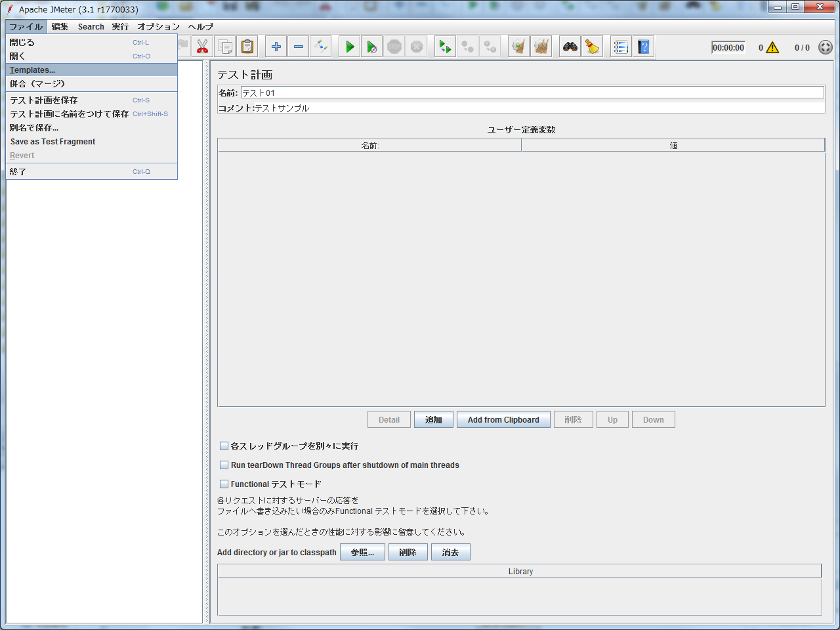840x630 pixels.
Task: Click the Function Helper list icon
Action: point(621,47)
